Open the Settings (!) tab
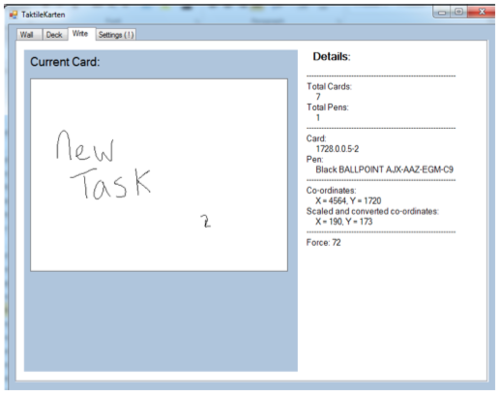500x395 pixels. point(116,35)
